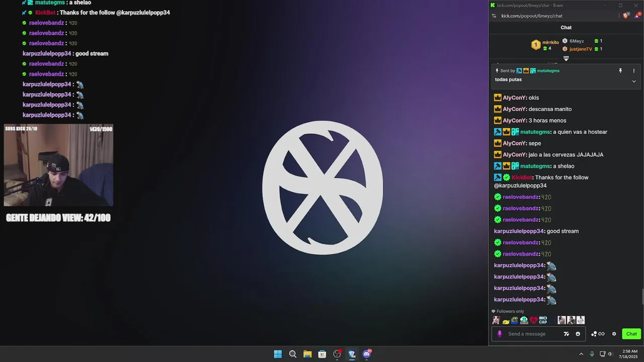Expand pinned message chevron

[x=634, y=81]
